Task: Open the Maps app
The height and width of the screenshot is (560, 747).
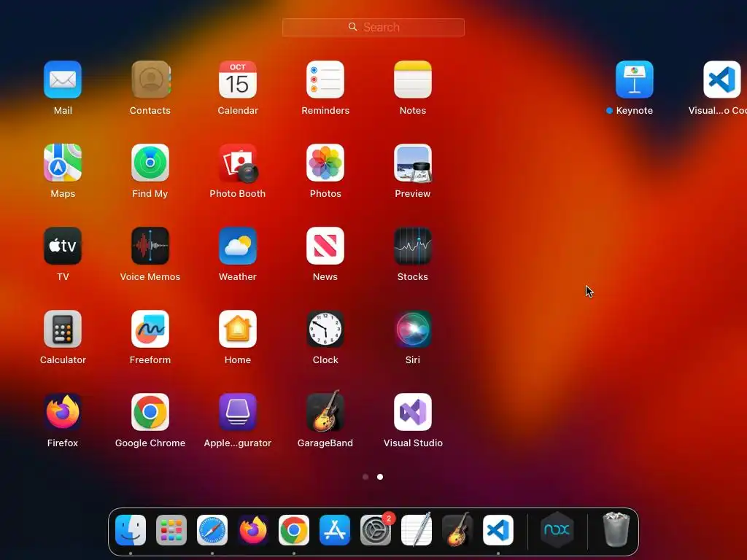Action: 63,163
